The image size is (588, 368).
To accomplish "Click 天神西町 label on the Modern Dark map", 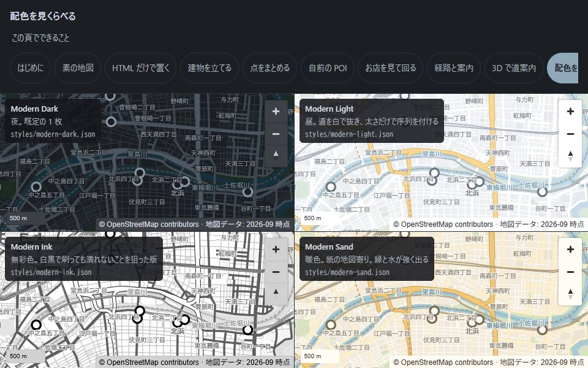I will [203, 153].
